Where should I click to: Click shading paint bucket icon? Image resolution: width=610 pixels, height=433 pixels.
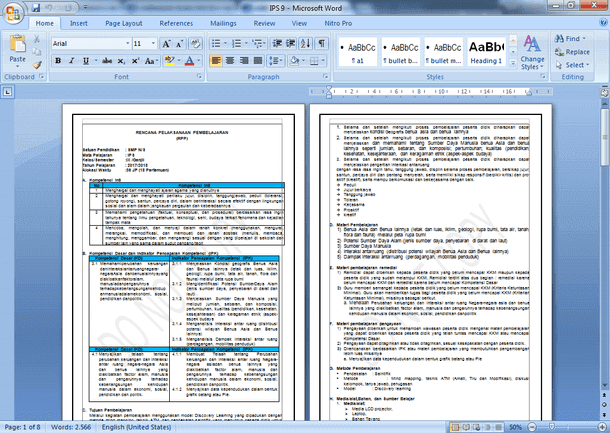point(294,61)
